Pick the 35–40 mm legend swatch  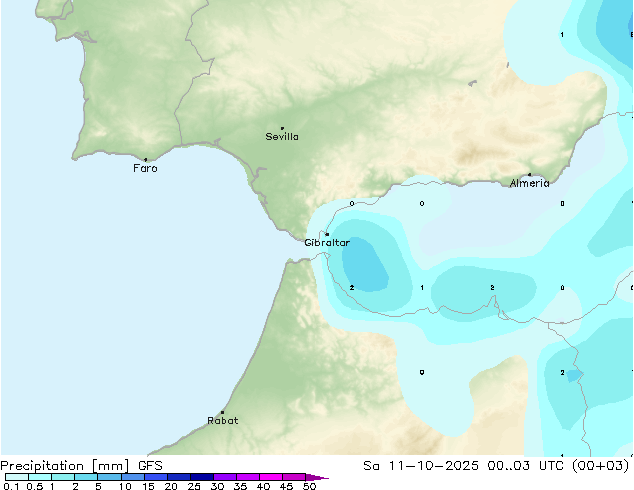tap(247, 477)
